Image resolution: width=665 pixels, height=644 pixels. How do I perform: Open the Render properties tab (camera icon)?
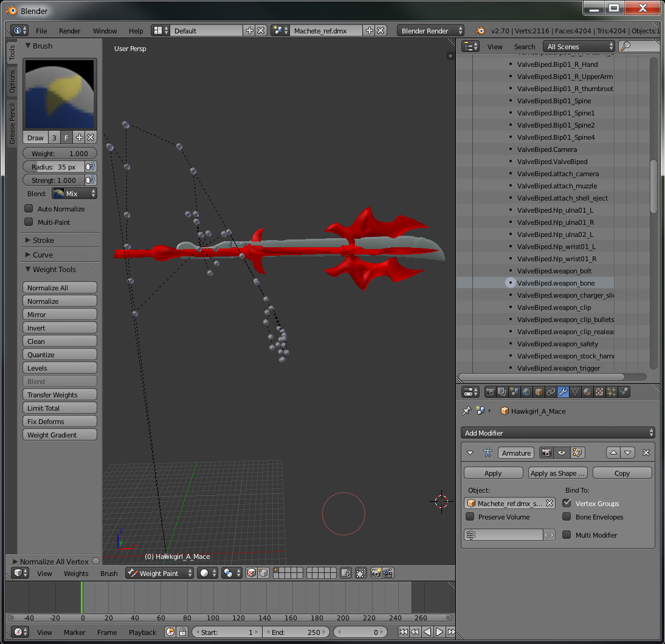(490, 392)
